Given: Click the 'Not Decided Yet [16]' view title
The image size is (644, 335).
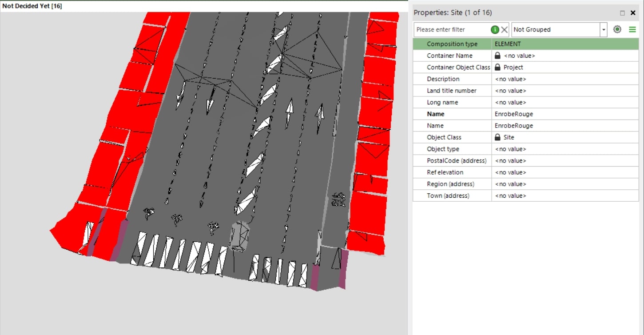Looking at the screenshot, I should (32, 6).
